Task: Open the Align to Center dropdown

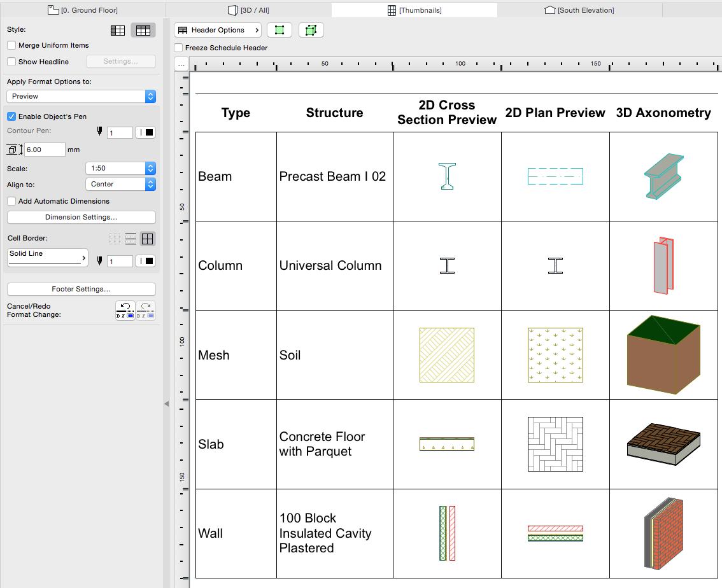Action: [x=120, y=184]
